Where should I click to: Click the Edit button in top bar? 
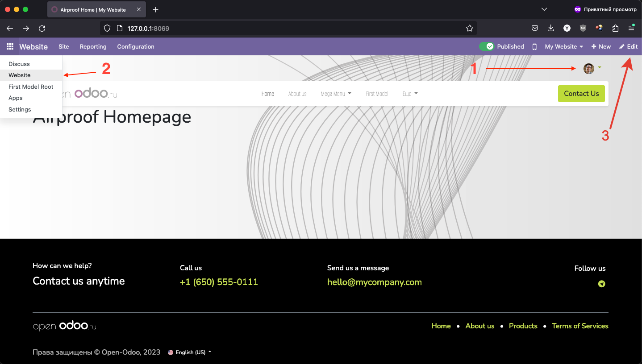point(628,46)
